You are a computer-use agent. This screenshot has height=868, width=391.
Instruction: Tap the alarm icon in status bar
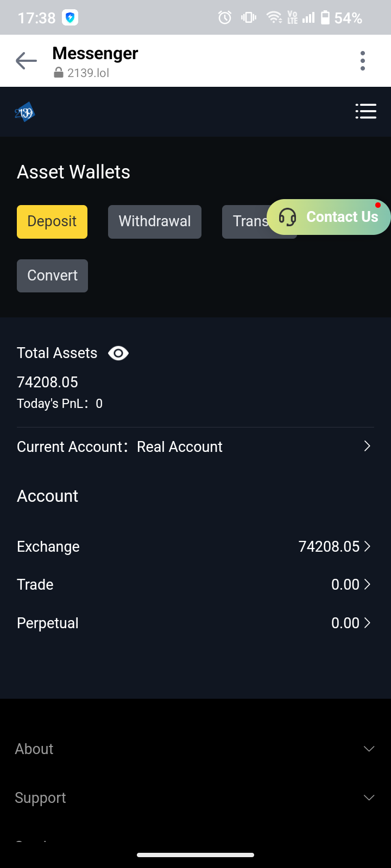tap(225, 18)
